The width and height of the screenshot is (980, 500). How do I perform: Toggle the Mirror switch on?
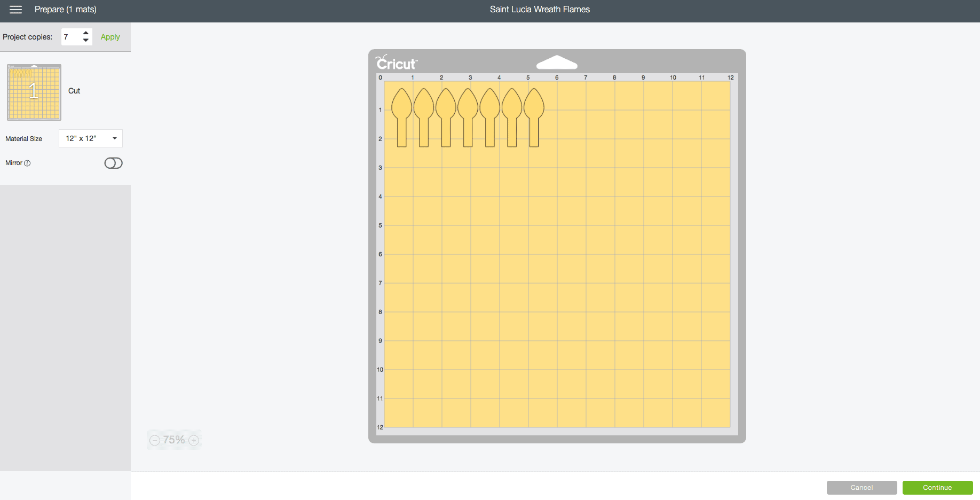(113, 163)
